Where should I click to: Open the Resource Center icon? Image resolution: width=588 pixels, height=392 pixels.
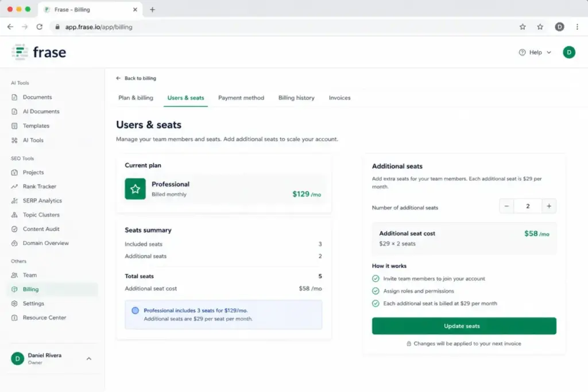(x=14, y=318)
